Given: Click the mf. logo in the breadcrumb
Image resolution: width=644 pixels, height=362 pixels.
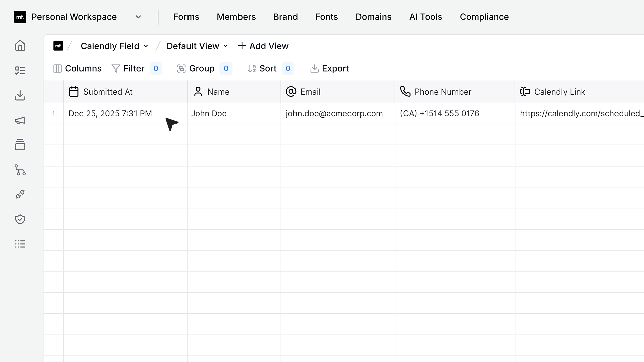Looking at the screenshot, I should (58, 46).
